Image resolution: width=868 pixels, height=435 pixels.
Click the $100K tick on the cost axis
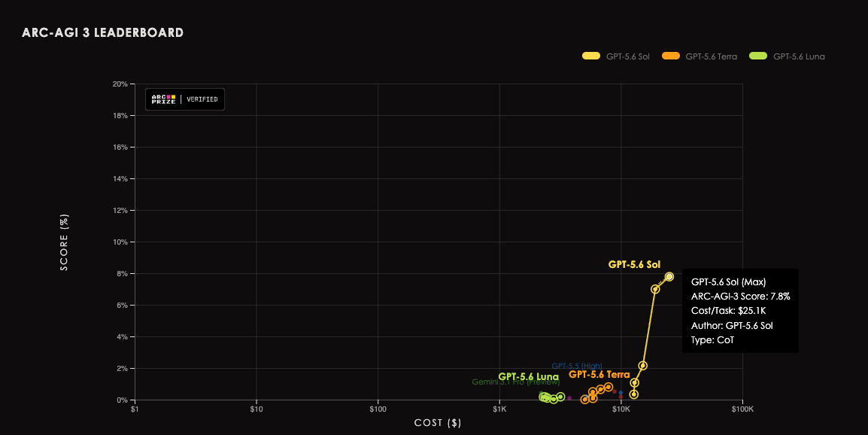click(742, 409)
